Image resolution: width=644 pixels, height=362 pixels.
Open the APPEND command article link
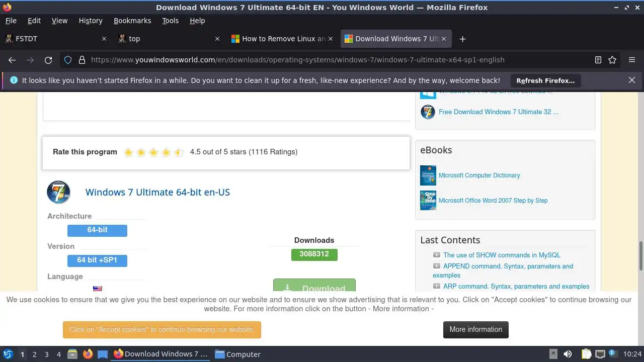pos(503,270)
